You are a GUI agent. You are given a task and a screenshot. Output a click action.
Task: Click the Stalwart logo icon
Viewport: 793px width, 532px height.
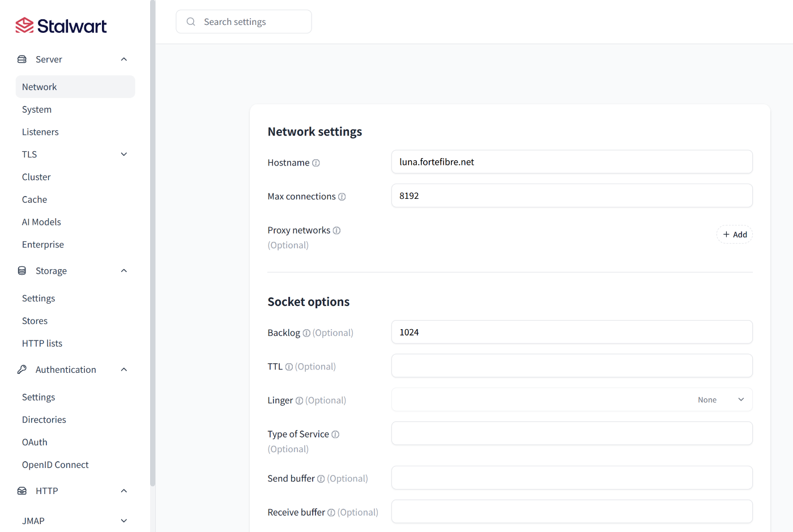click(x=24, y=25)
